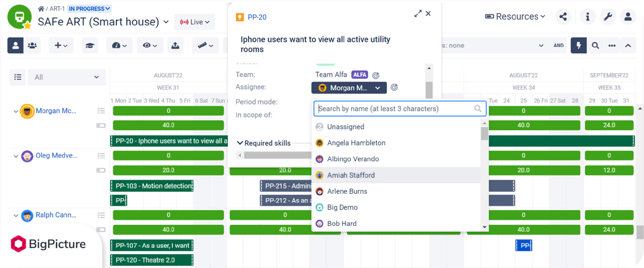This screenshot has height=268, width=644.
Task: Click the task count icon in Morgan's row
Action: 101,111
